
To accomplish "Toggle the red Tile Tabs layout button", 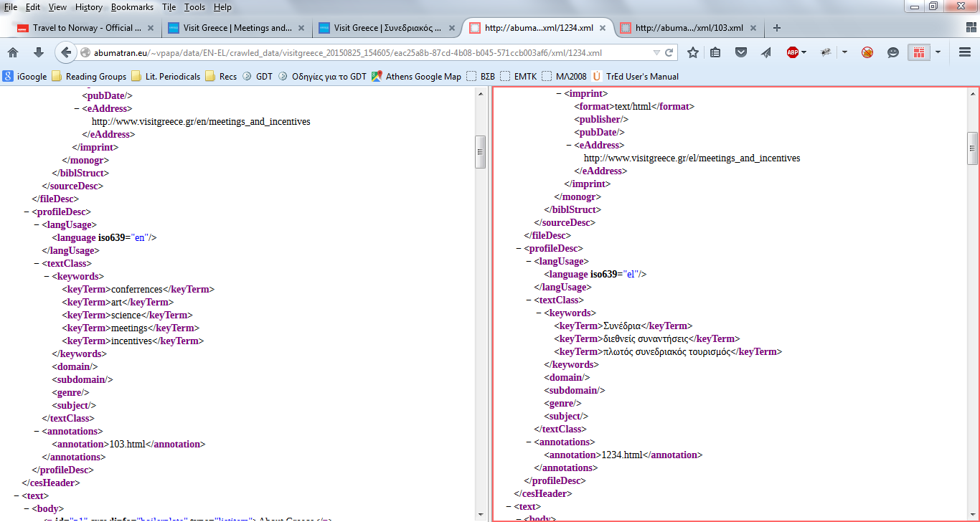I will coord(918,52).
